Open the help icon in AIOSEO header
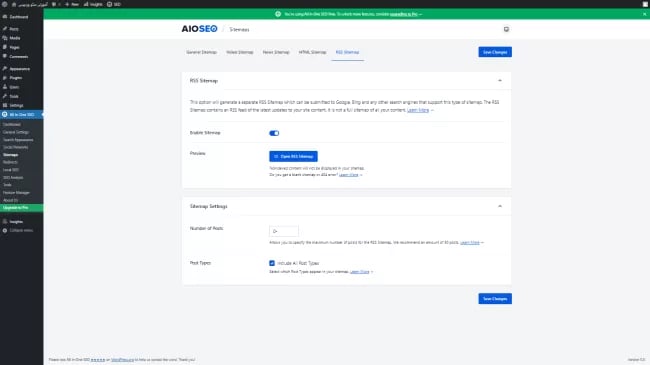The image size is (650, 365). (506, 29)
